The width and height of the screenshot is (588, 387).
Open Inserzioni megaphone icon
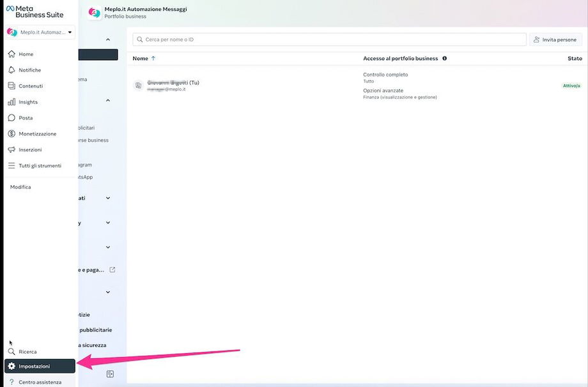click(12, 150)
